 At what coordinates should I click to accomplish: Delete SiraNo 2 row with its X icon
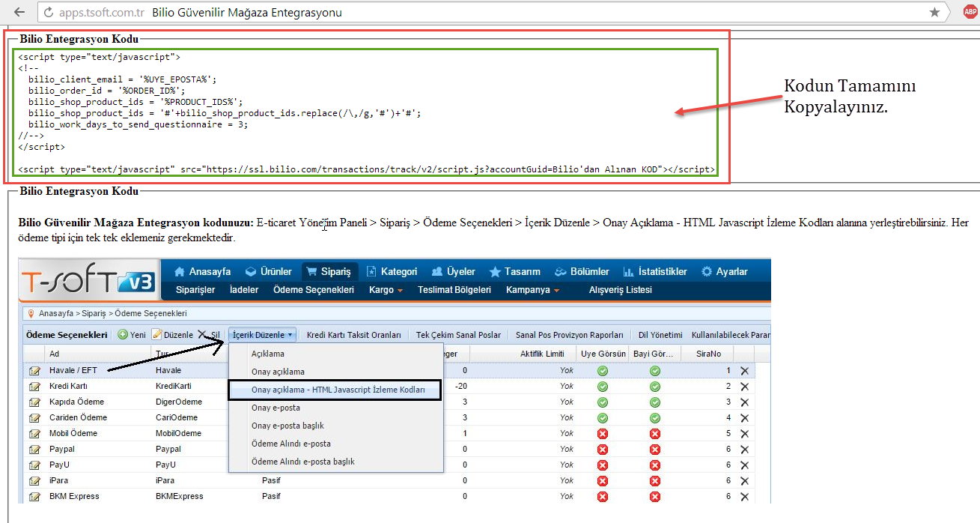744,387
